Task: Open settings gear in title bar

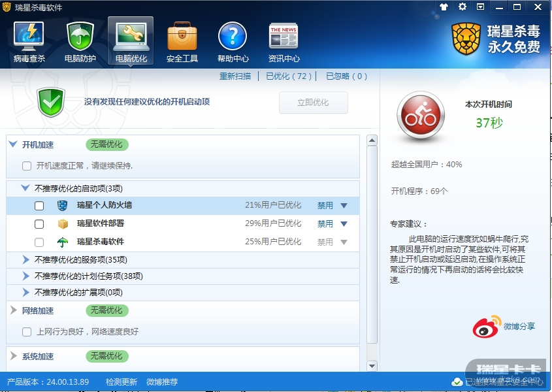Action: coord(463,7)
